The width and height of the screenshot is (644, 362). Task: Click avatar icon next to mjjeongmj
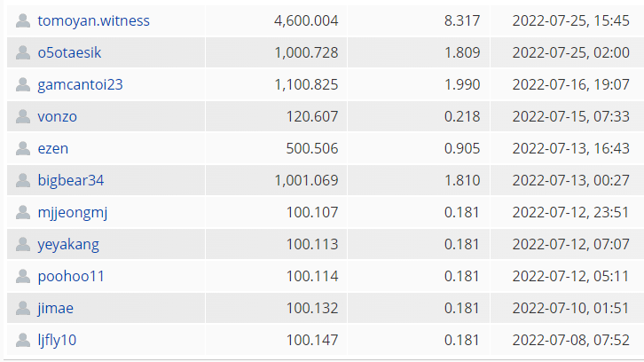(24, 212)
